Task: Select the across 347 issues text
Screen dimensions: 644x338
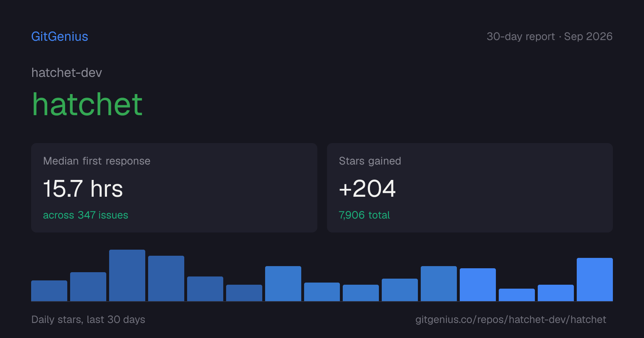Action: [86, 215]
